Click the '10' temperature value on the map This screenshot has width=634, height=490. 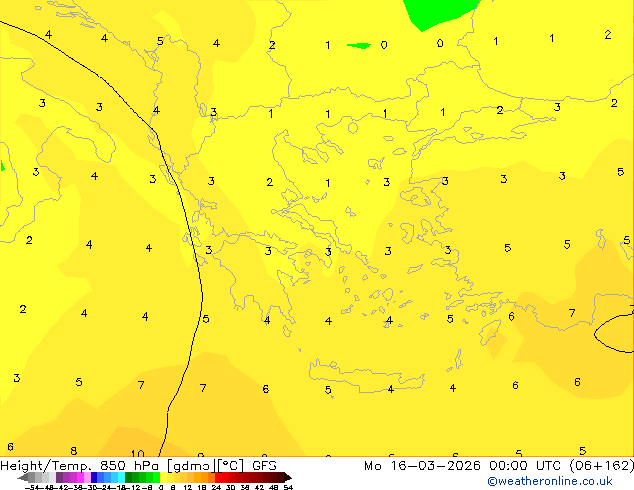[x=137, y=454]
